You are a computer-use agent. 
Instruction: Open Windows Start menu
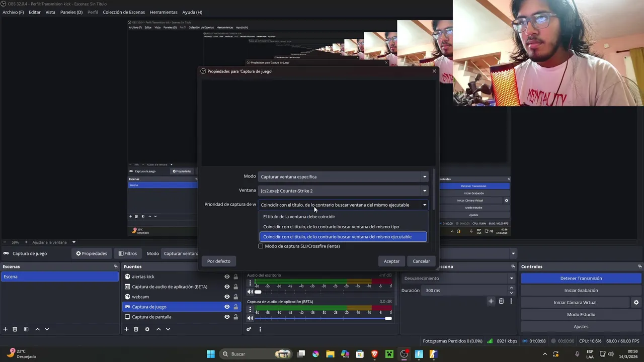tap(211, 354)
